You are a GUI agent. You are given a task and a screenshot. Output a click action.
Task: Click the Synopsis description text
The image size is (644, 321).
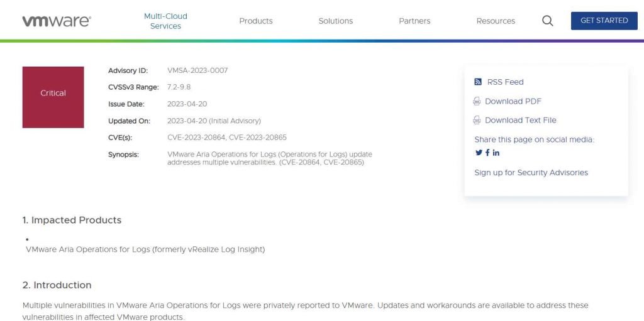(x=269, y=158)
